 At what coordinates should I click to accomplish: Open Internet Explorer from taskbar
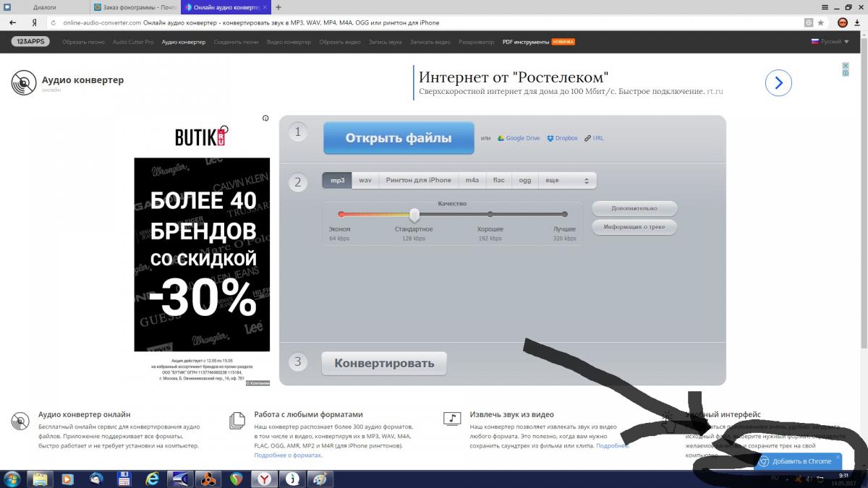click(x=152, y=479)
